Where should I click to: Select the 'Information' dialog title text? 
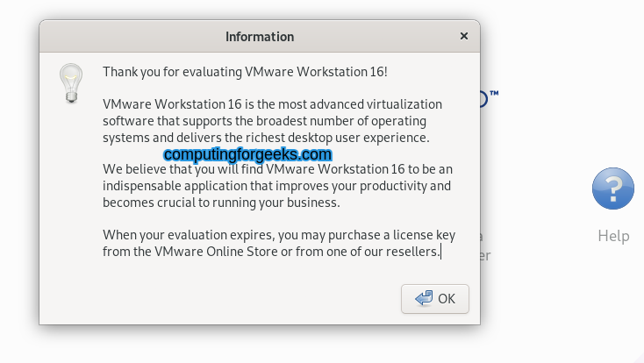[x=260, y=37]
